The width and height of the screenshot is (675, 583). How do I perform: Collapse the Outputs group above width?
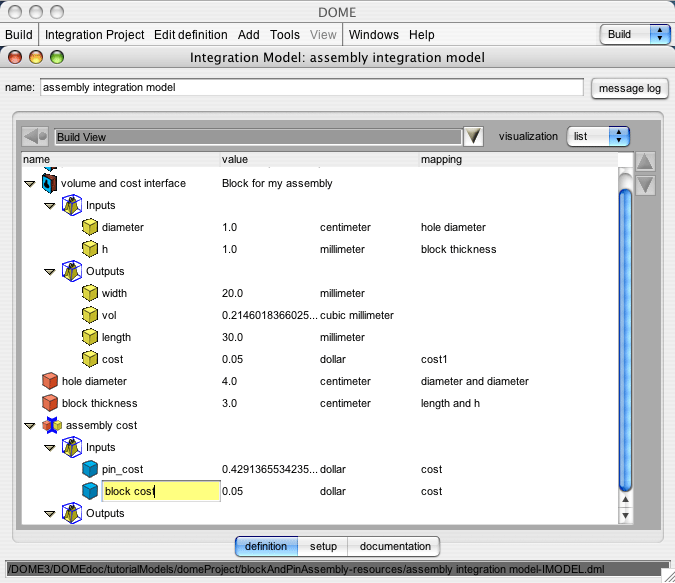[x=50, y=272]
